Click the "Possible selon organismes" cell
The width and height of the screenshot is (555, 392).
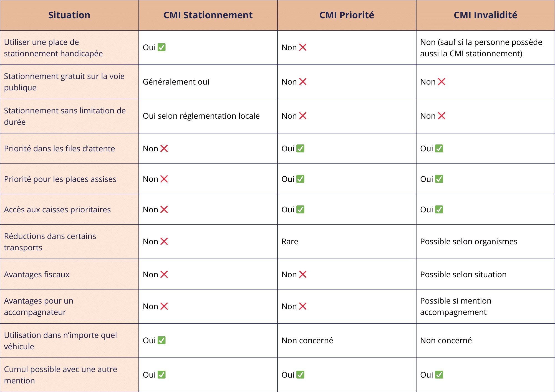(469, 241)
